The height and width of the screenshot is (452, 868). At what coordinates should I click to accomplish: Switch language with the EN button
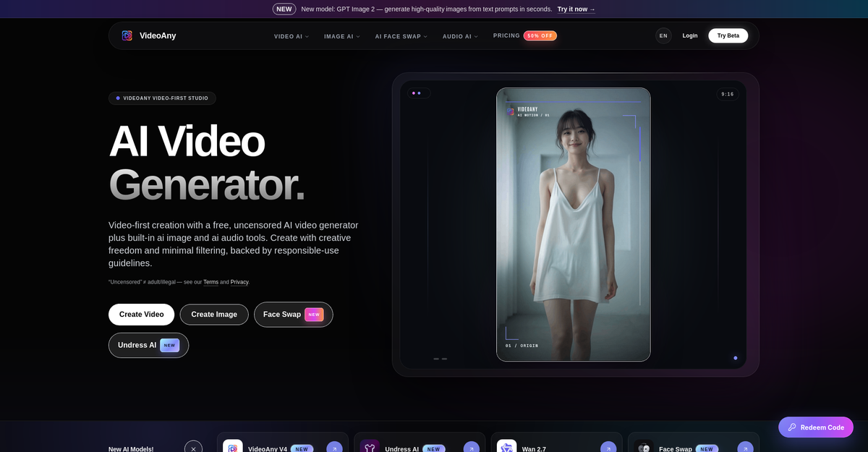tap(663, 35)
